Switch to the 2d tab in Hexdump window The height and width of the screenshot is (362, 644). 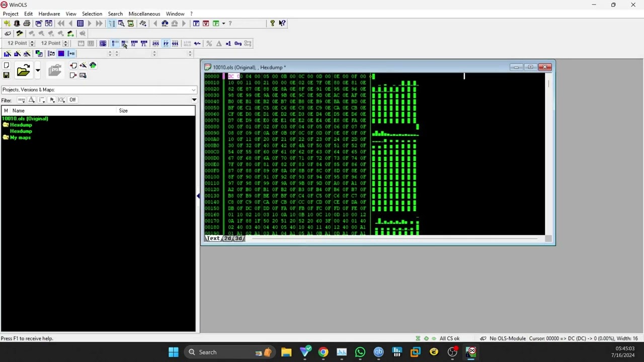pos(227,238)
